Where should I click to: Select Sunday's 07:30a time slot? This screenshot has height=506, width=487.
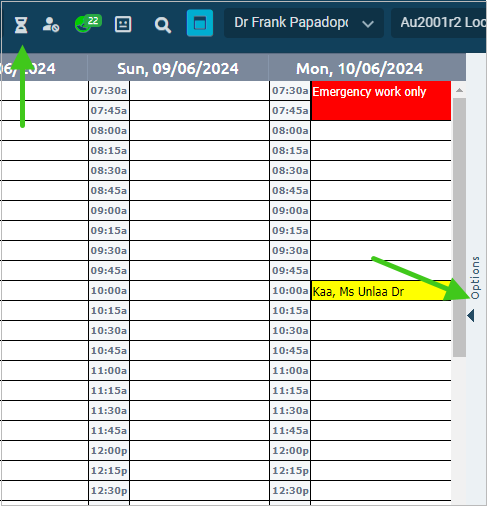(x=199, y=91)
